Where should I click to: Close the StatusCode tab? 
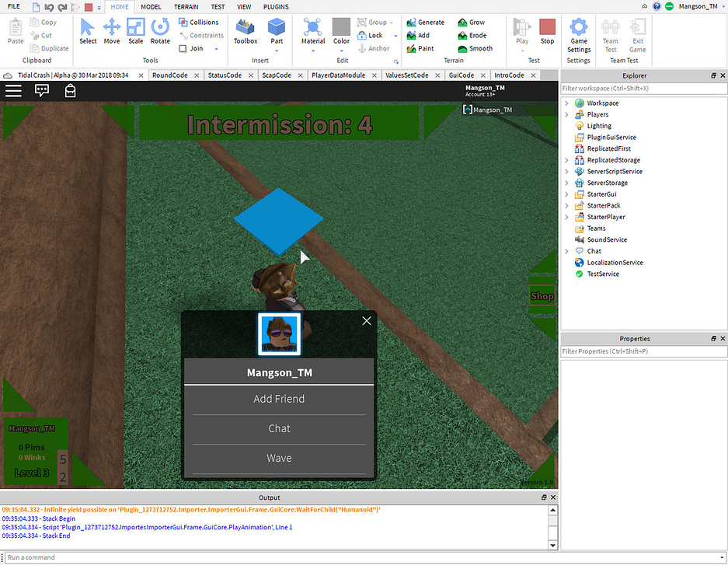pyautogui.click(x=251, y=75)
